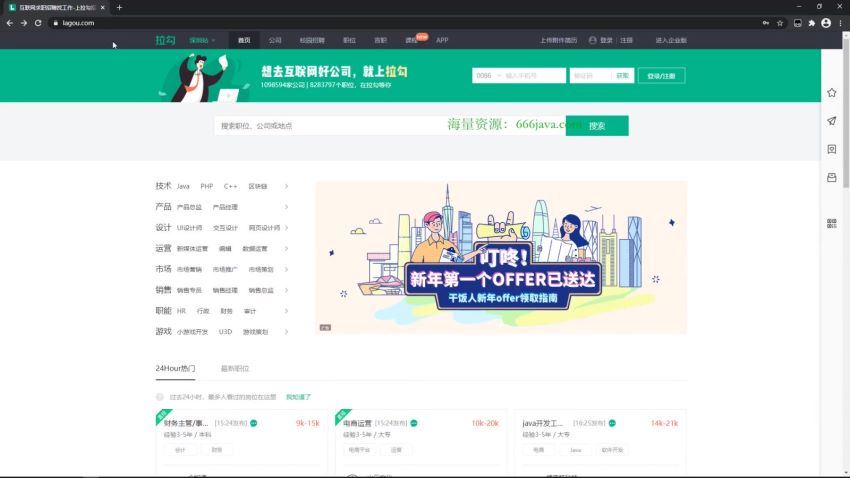The image size is (850, 478).
Task: Open the 职位 positions tab
Action: [349, 41]
